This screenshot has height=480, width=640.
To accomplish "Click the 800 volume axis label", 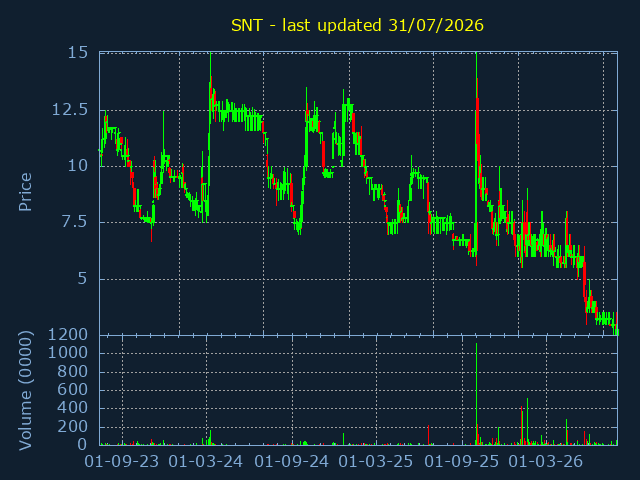I will pos(73,371).
